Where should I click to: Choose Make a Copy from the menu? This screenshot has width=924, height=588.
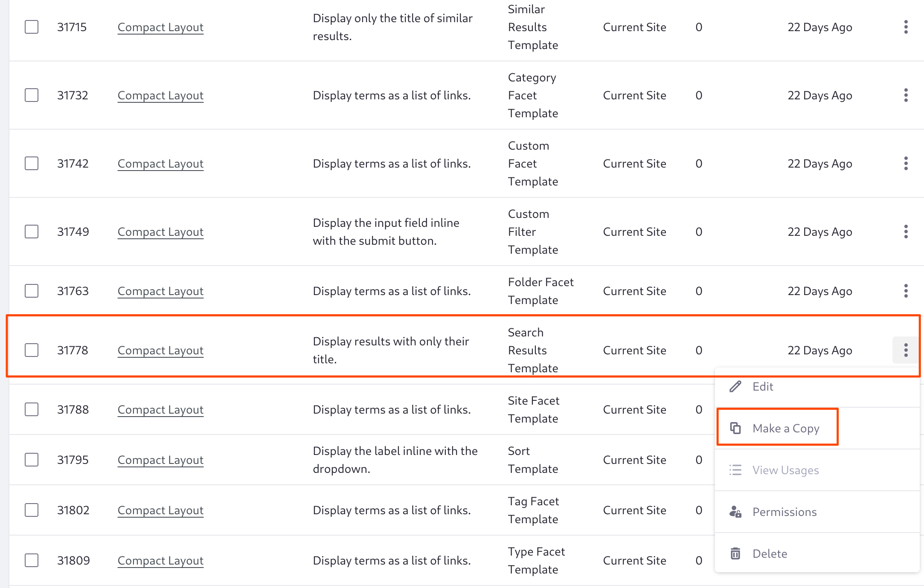817,428
